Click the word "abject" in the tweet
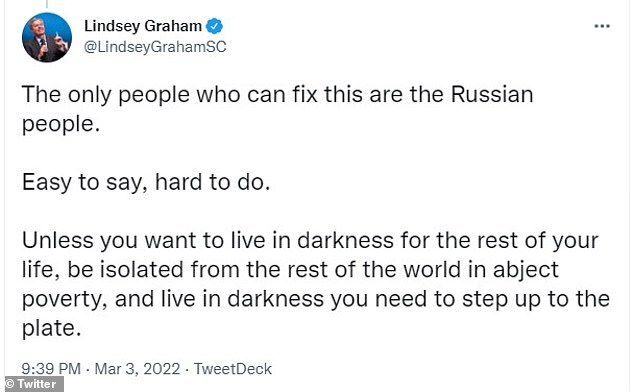This screenshot has width=634, height=392. pos(526,270)
